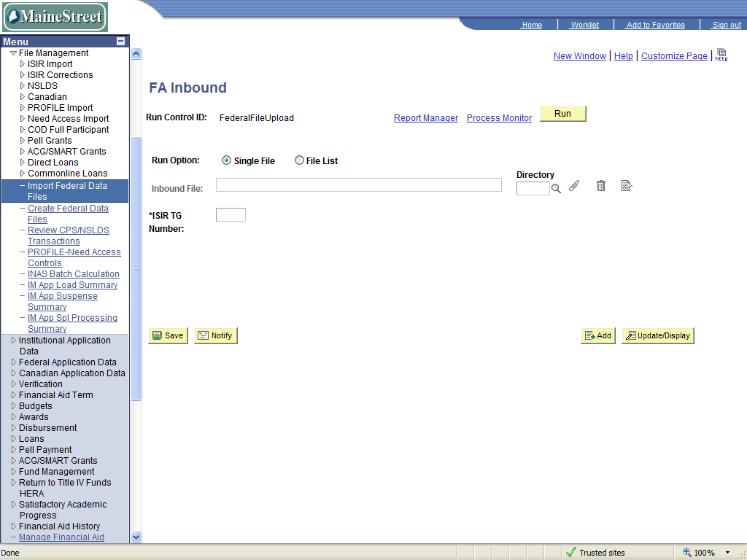Expand the Budgets folder

pyautogui.click(x=14, y=405)
